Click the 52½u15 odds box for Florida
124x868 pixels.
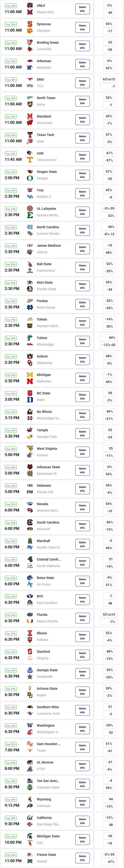(x=109, y=615)
